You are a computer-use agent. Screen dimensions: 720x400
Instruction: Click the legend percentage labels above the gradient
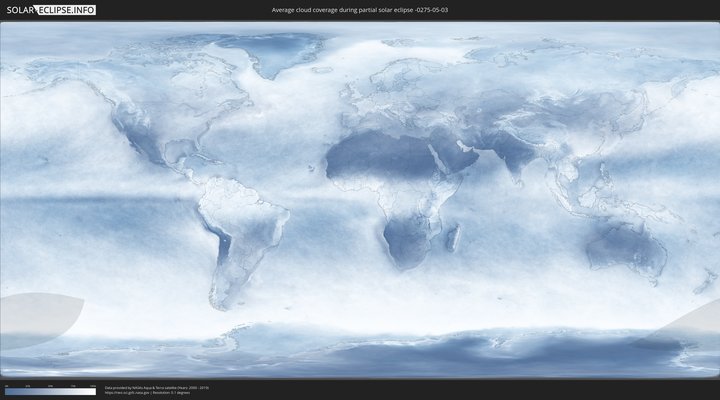click(x=50, y=385)
